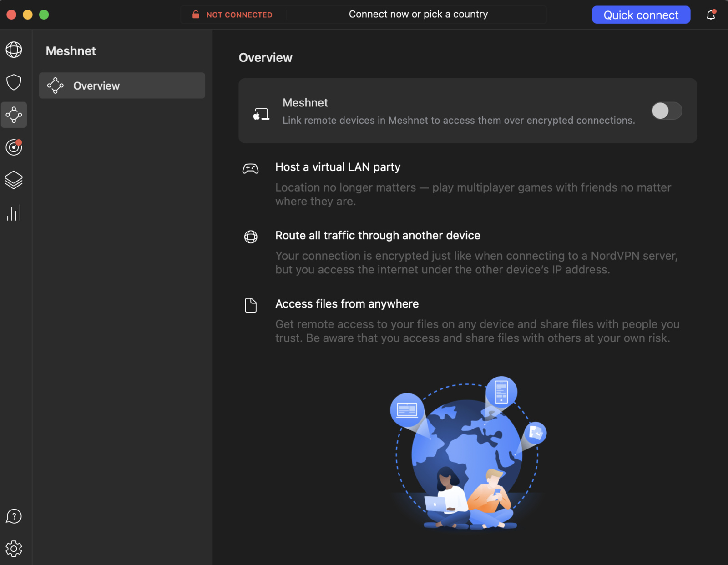The image size is (728, 565).
Task: Open Settings using the gear icon
Action: point(14,549)
